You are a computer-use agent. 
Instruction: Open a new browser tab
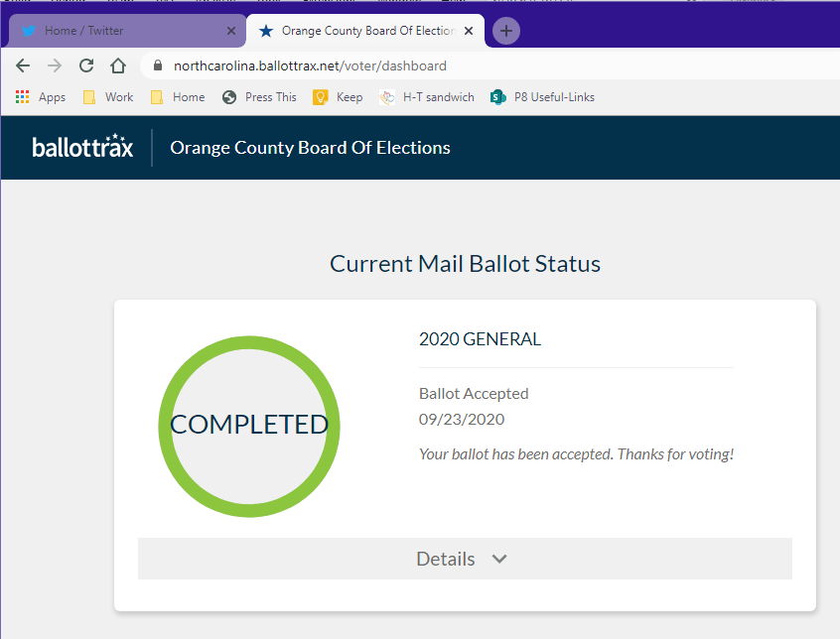[x=506, y=31]
